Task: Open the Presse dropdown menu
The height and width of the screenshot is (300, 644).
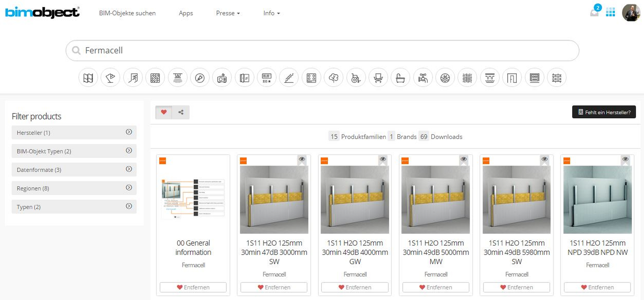Action: coord(228,13)
